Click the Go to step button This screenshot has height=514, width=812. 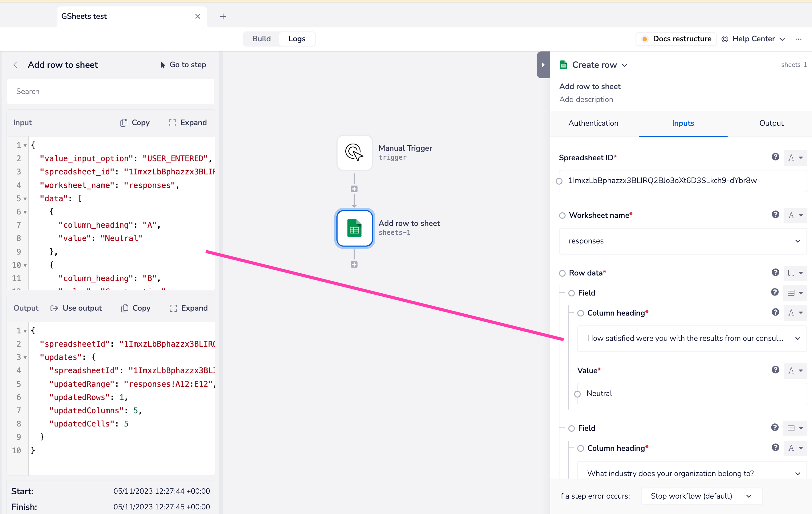[x=183, y=65]
